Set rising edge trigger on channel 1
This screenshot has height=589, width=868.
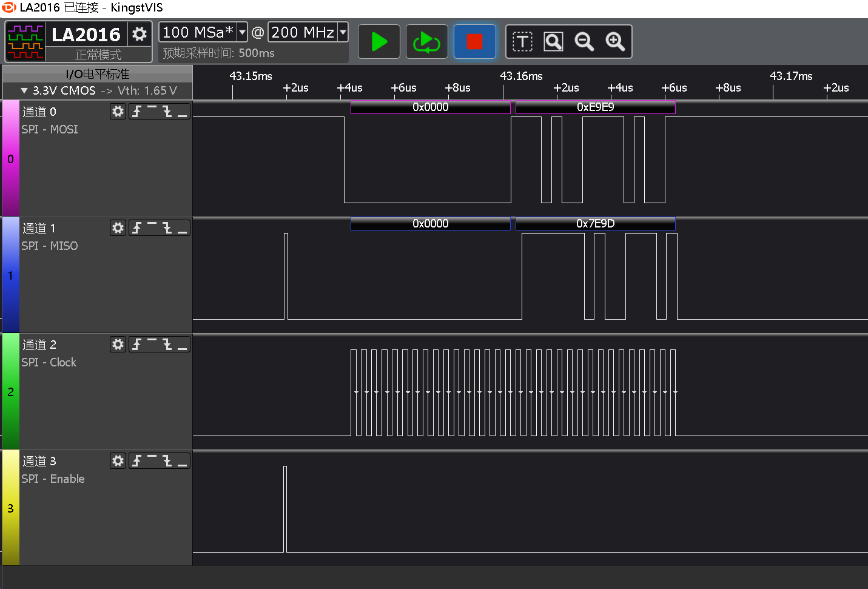point(137,227)
